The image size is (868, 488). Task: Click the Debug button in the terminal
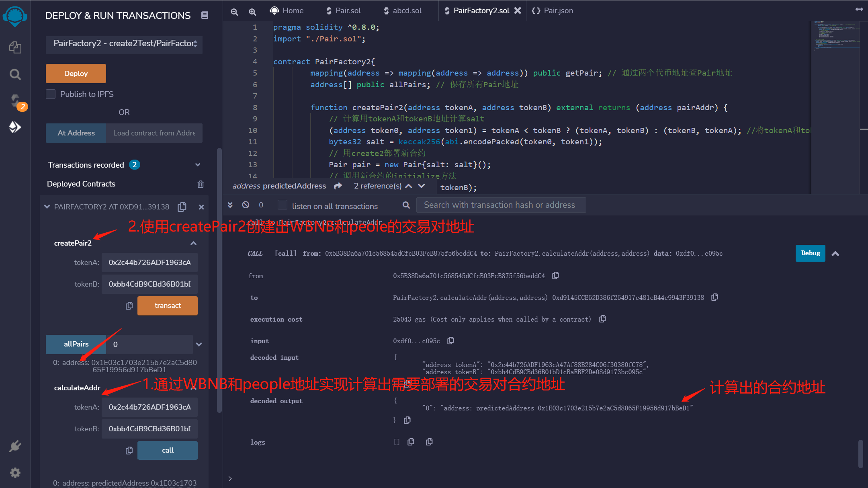click(810, 253)
